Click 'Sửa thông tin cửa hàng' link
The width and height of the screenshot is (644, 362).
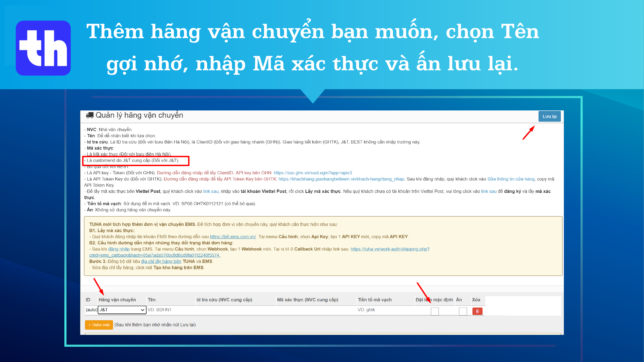click(511, 179)
